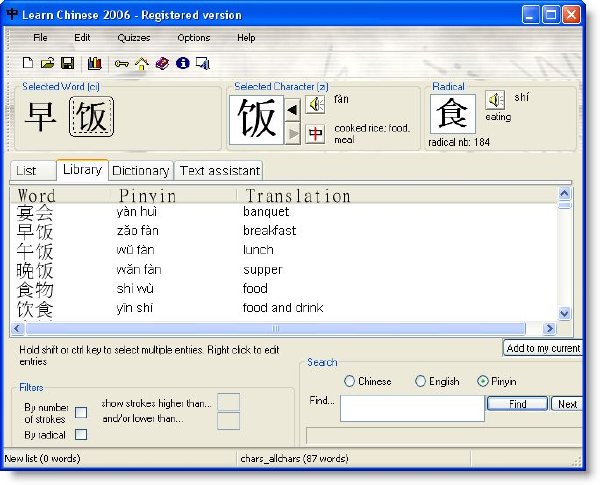Click the Find button
This screenshot has height=485, width=600.
click(517, 404)
